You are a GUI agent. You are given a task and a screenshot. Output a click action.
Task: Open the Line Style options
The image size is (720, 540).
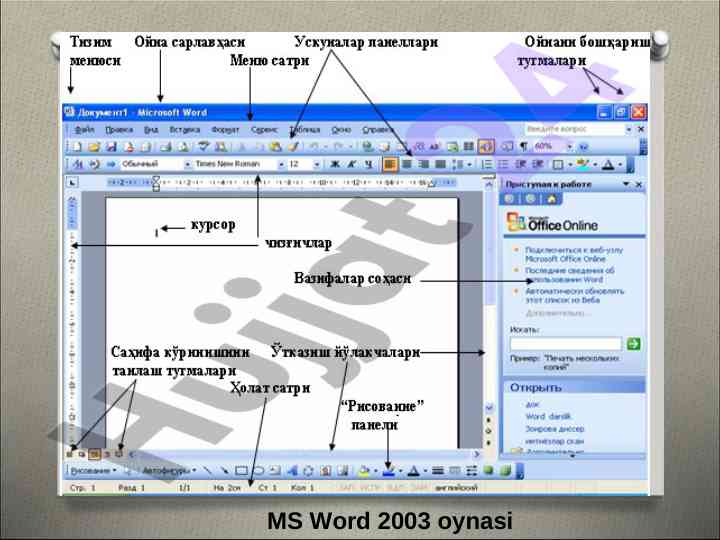tap(438, 471)
